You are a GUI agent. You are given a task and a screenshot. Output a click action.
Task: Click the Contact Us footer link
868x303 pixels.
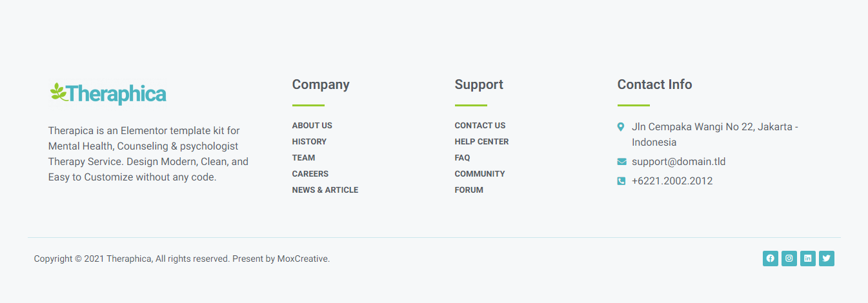click(x=479, y=126)
